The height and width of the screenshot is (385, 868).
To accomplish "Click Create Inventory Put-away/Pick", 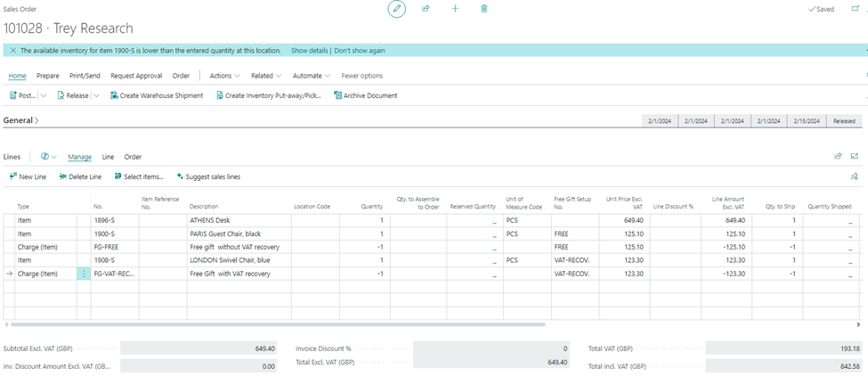I will [269, 95].
